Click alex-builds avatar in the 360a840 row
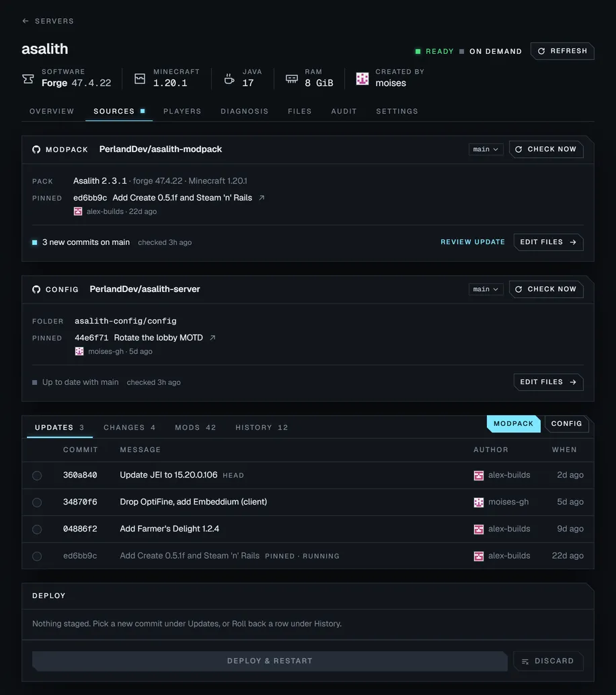 tap(479, 476)
